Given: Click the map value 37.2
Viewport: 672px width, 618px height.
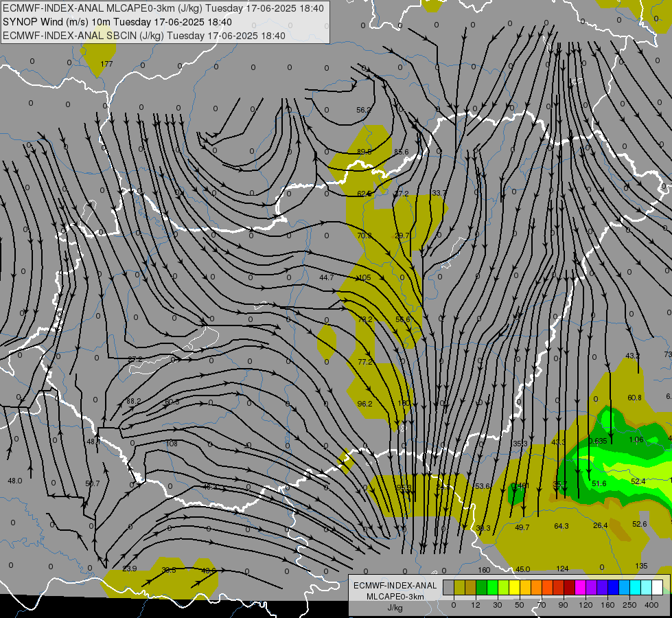Looking at the screenshot, I should click(x=402, y=194).
